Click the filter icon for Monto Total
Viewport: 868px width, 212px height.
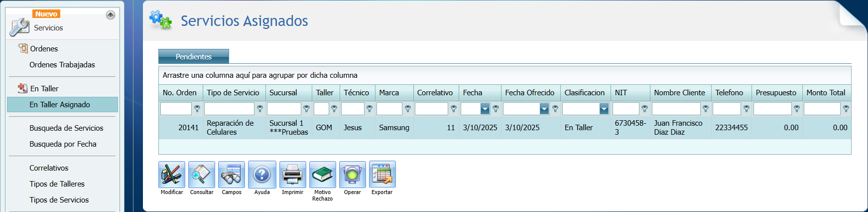[x=846, y=109]
